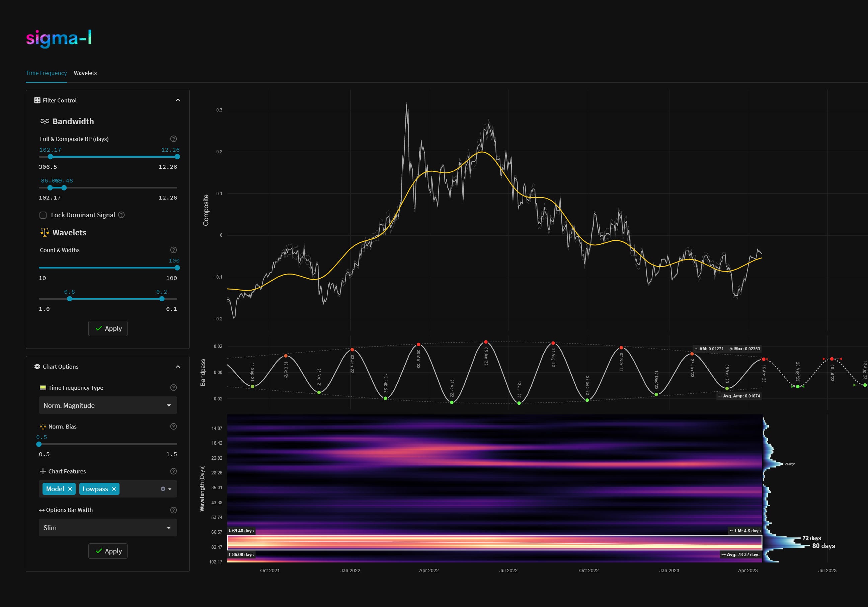
Task: Click the 27 Apr 22 bandpass trough marker
Action: (452, 402)
